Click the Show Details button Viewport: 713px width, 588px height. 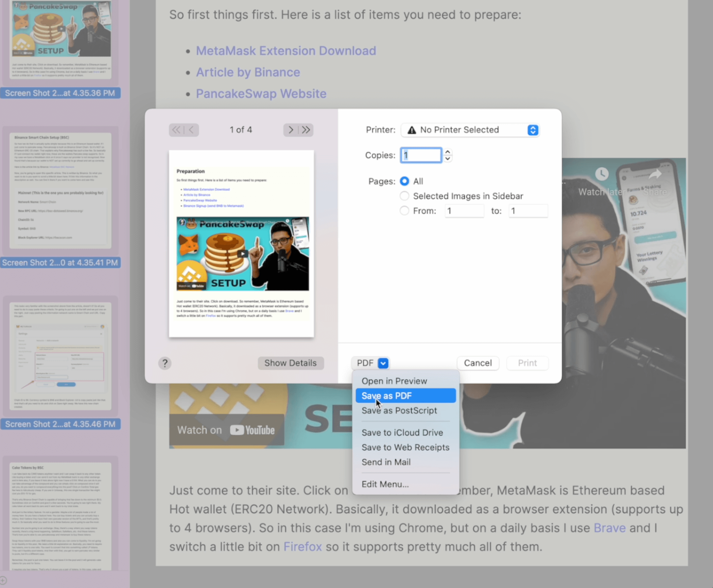291,363
